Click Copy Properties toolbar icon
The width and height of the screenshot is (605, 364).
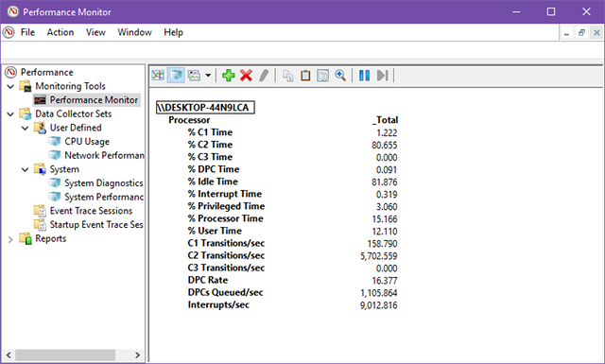[287, 76]
